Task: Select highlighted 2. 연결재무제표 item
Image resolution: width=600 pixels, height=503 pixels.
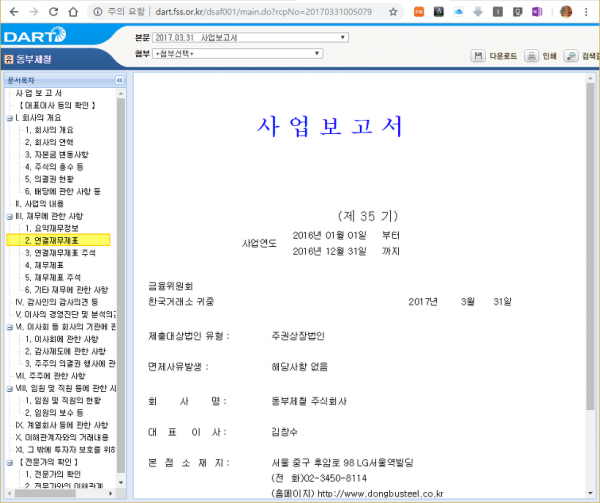Action: (x=58, y=240)
